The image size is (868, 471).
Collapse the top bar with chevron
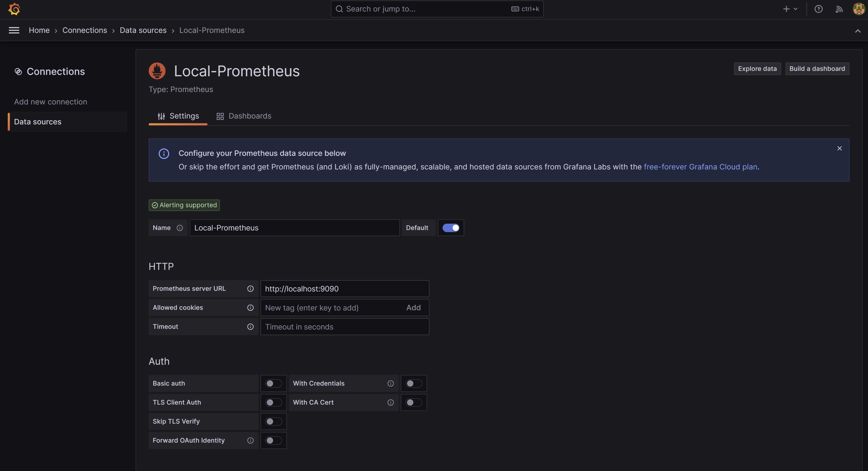(857, 31)
